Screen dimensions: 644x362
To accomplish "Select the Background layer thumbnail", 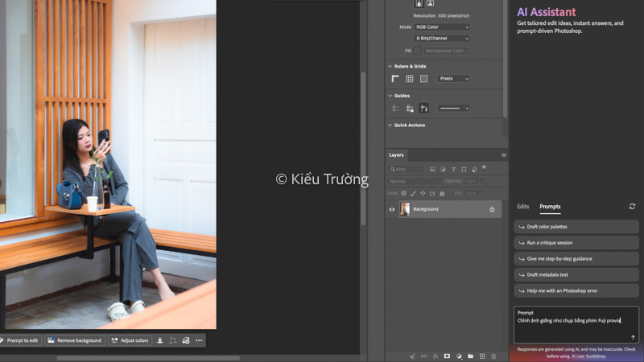I will (405, 209).
